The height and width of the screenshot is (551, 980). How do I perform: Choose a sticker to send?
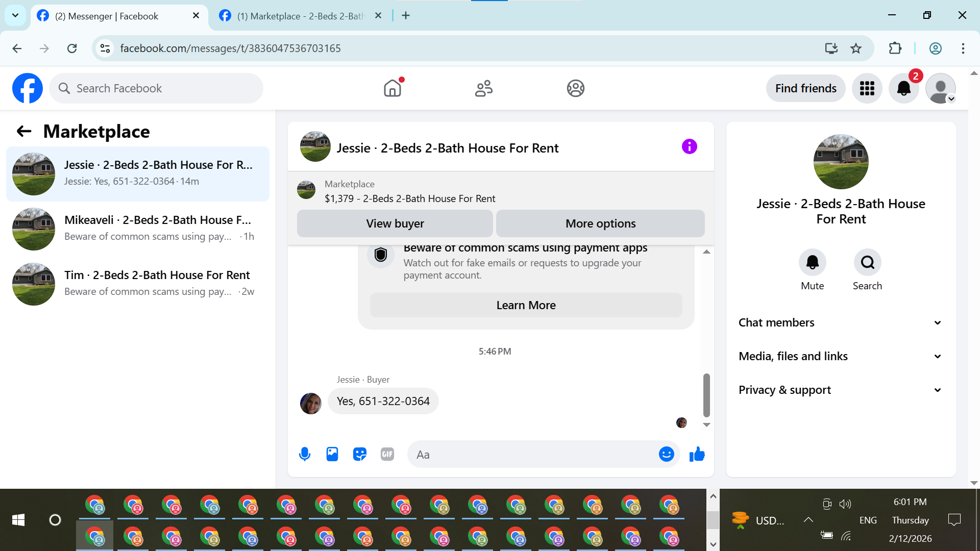click(x=360, y=454)
